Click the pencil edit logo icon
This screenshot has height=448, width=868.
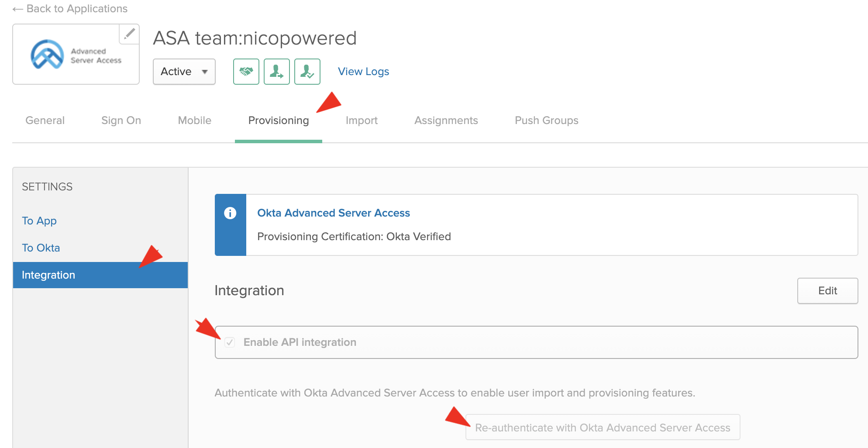[129, 34]
